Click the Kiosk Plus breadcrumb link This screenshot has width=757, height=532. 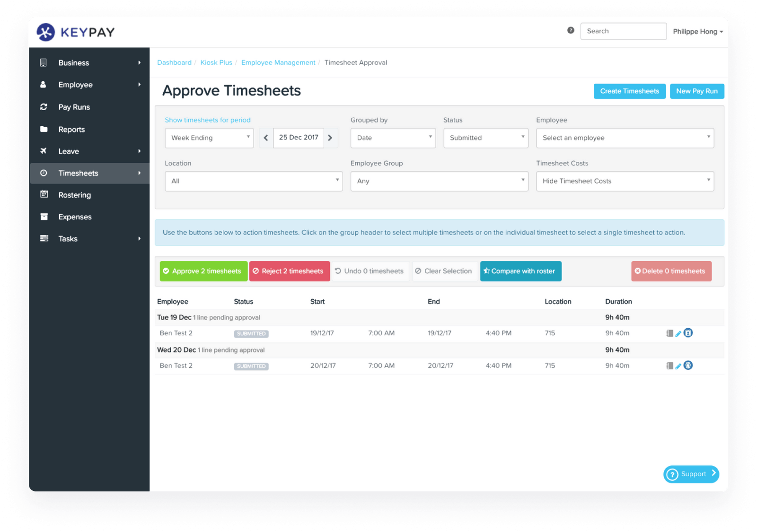click(216, 62)
